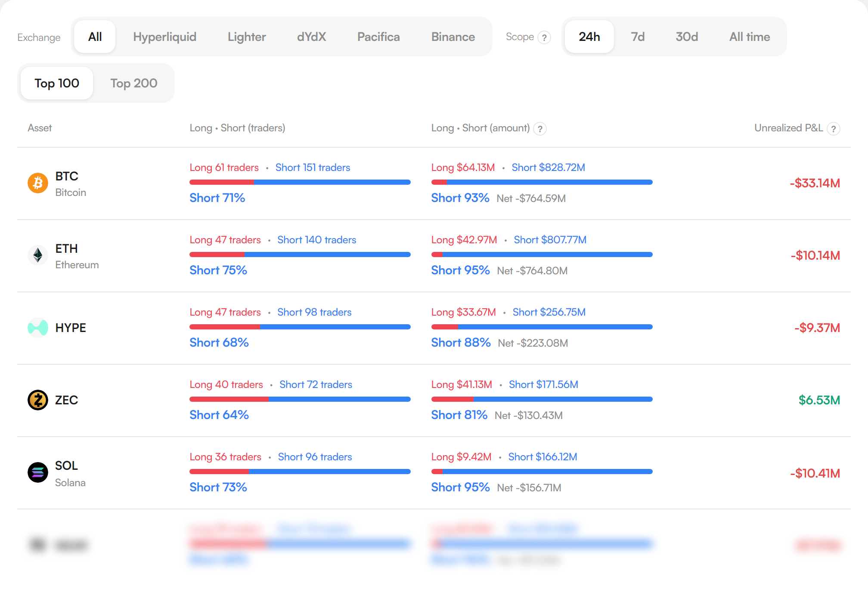Click BTC trader long-short ratio bar

coord(300,182)
